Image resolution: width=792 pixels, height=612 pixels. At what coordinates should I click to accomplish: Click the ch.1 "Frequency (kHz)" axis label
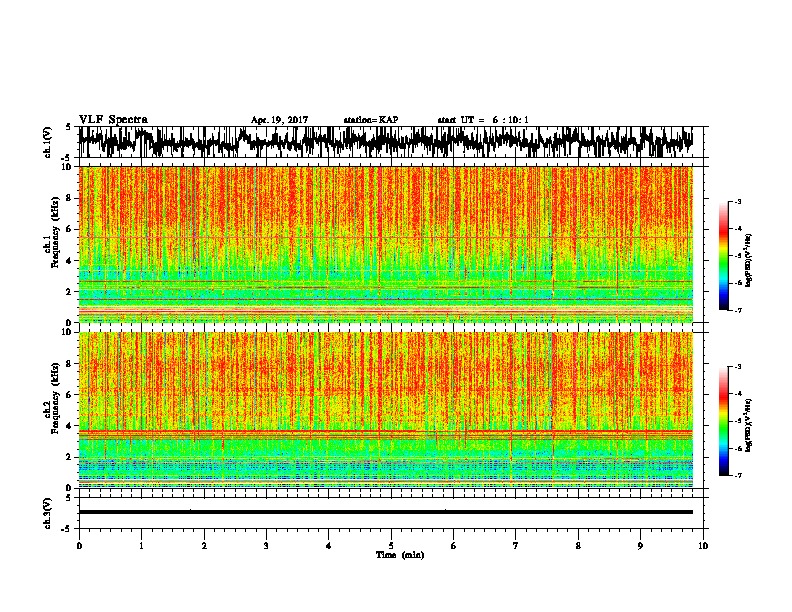pyautogui.click(x=55, y=233)
